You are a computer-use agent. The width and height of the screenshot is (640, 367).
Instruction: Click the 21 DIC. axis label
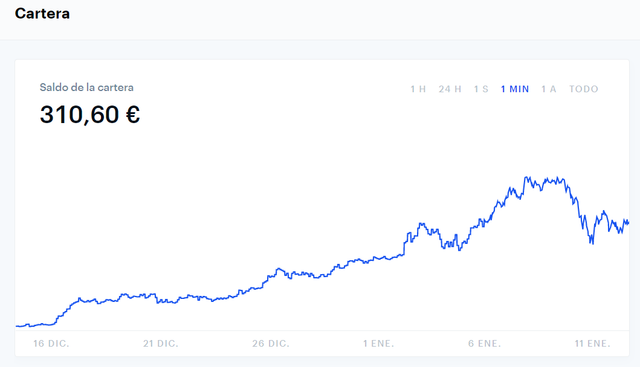[160, 344]
